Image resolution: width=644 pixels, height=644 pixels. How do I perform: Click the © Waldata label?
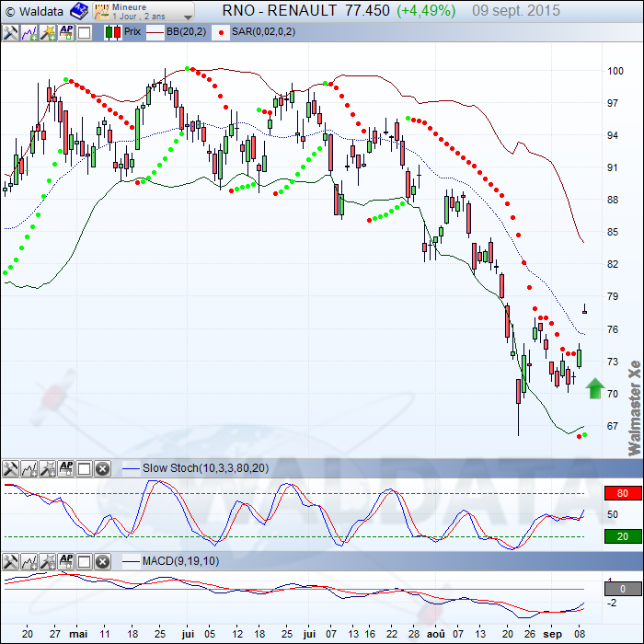pyautogui.click(x=35, y=11)
